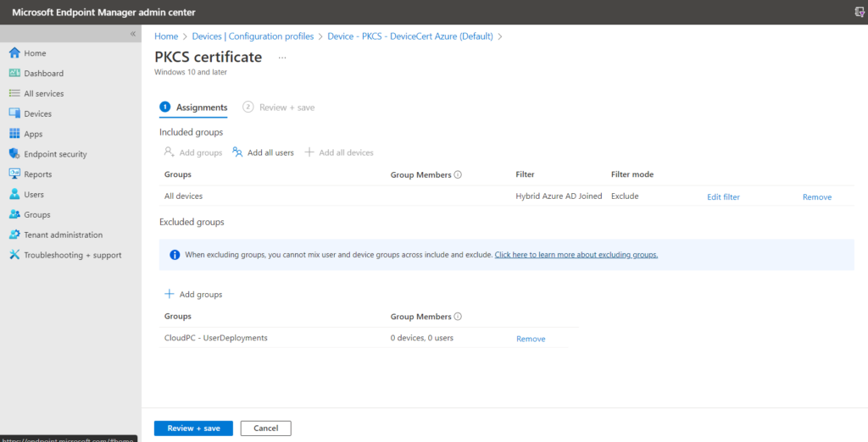Select the Groups people icon
The width and height of the screenshot is (868, 442).
(x=14, y=214)
